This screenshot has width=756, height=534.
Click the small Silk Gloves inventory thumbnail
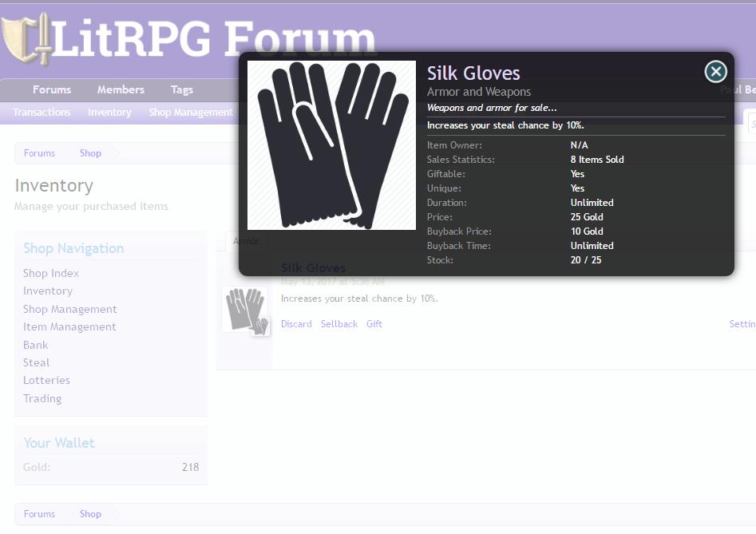click(244, 311)
